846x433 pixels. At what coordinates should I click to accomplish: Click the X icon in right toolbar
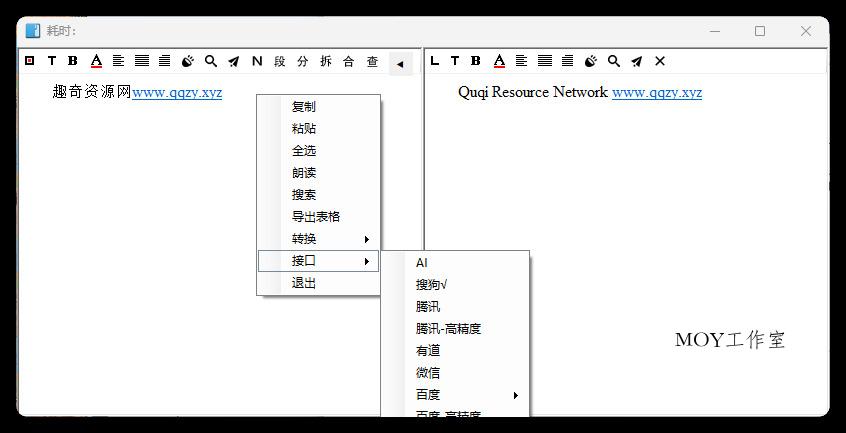click(660, 61)
